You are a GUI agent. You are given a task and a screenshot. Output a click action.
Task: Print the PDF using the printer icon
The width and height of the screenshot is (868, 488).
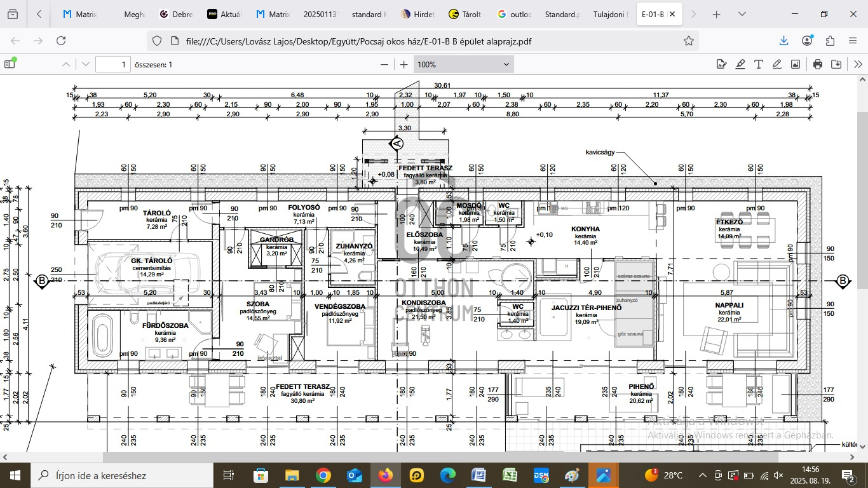[818, 64]
